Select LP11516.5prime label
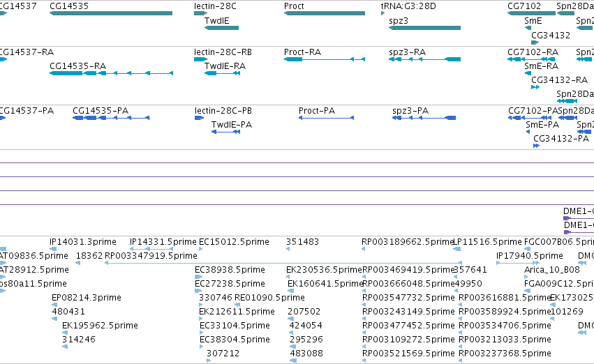This screenshot has height=364, width=594. click(x=487, y=242)
